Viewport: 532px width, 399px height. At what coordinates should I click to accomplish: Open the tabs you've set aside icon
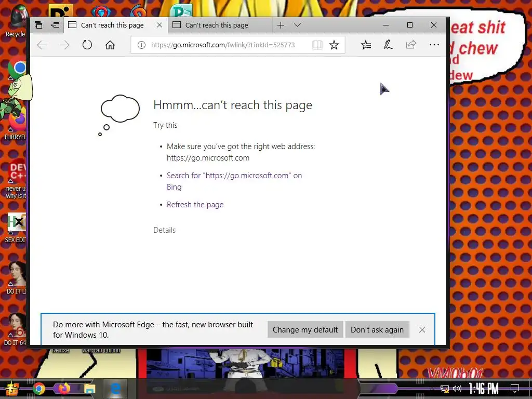(x=38, y=25)
